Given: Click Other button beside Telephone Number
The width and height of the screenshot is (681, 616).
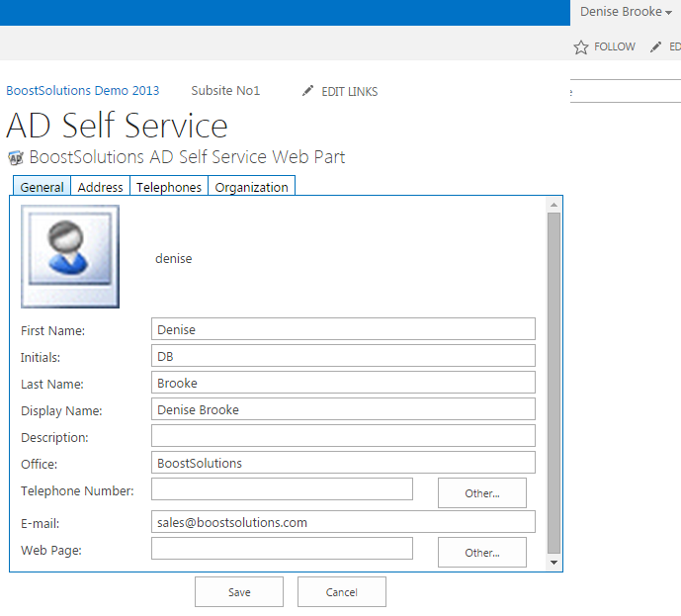Looking at the screenshot, I should tap(482, 493).
